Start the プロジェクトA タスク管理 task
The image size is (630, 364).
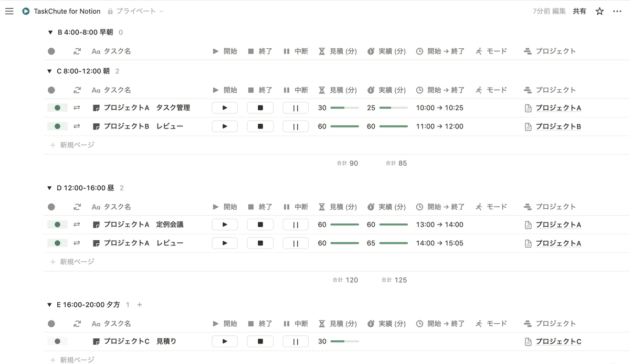[225, 108]
